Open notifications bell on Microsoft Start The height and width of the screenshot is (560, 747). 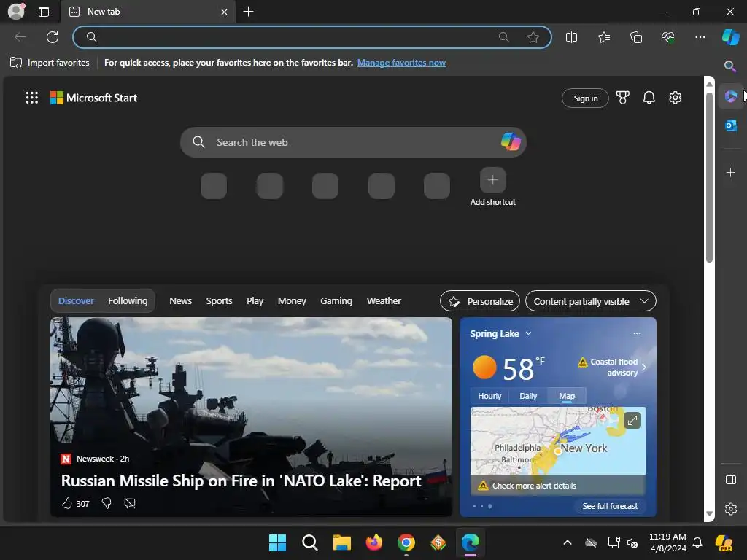pos(649,98)
